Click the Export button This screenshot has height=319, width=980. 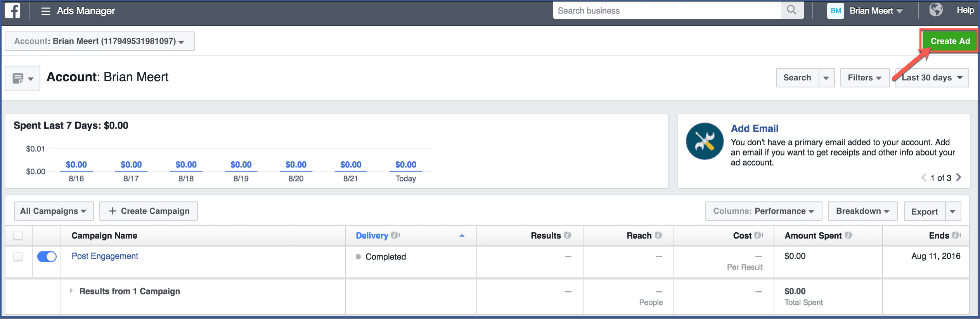[925, 211]
